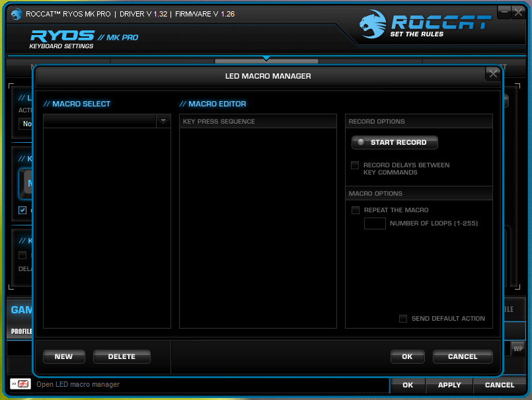Minimize the Roccat Ryos window
Image resolution: width=532 pixels, height=400 pixels.
coord(504,13)
